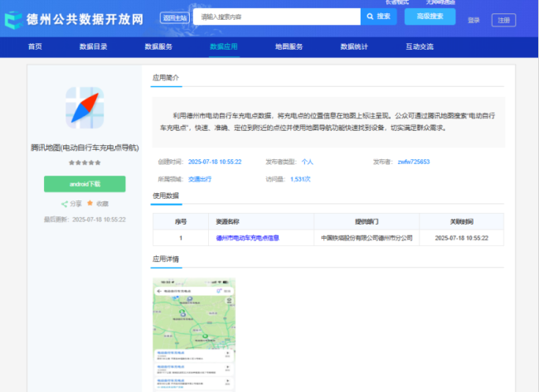Go to 首页 in navigation bar

[35, 47]
